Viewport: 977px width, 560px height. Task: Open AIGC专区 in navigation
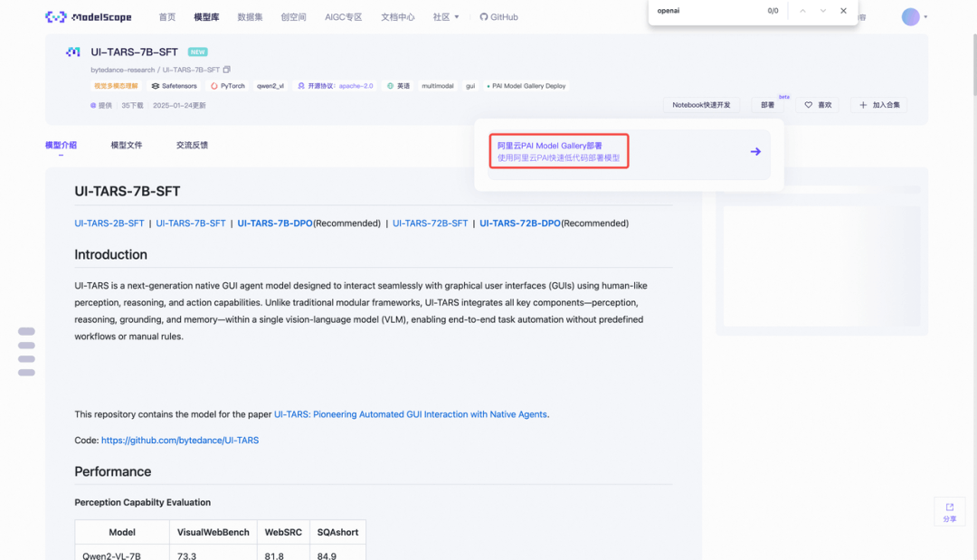coord(344,17)
